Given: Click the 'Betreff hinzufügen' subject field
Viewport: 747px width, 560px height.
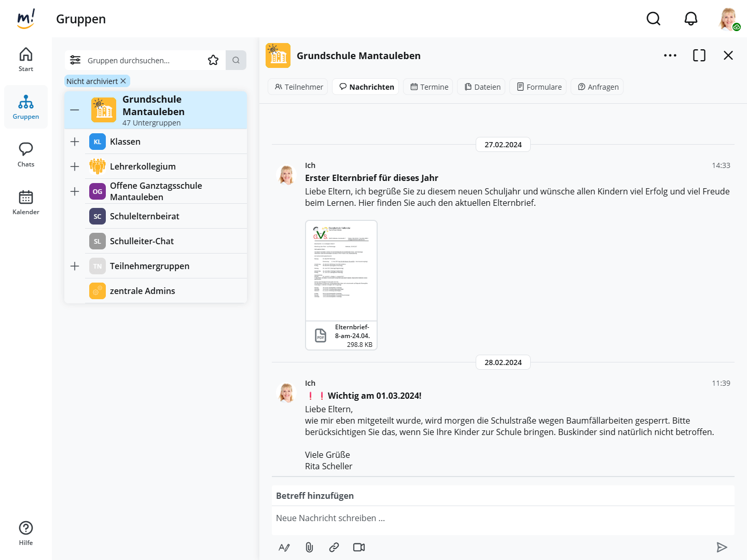Looking at the screenshot, I should click(502, 496).
